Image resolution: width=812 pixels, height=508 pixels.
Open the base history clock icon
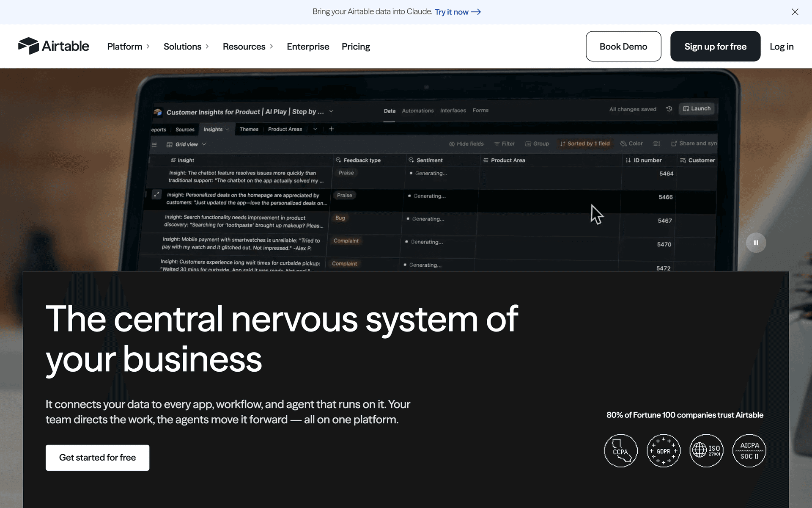tap(669, 109)
